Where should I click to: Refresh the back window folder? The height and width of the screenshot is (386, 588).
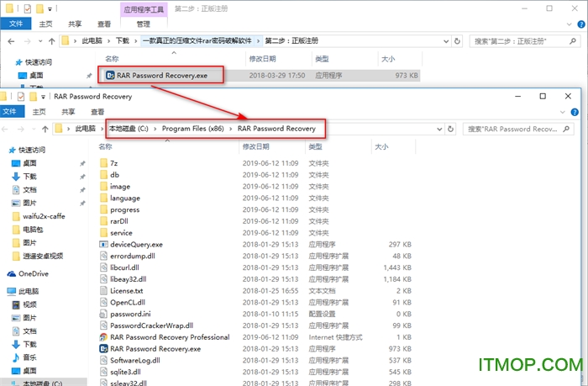click(x=457, y=41)
